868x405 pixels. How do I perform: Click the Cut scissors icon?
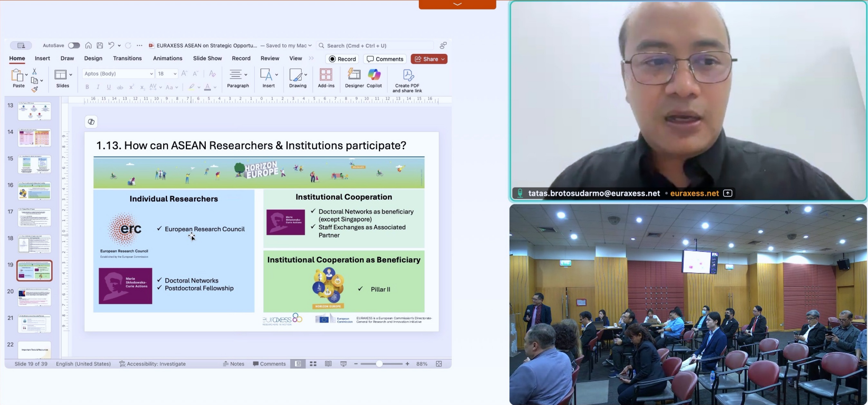tap(35, 71)
